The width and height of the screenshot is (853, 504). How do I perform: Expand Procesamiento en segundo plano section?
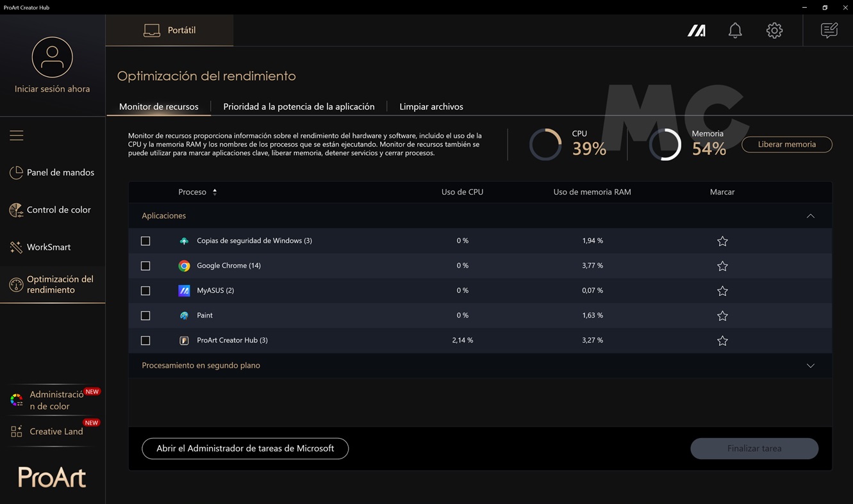[810, 366]
